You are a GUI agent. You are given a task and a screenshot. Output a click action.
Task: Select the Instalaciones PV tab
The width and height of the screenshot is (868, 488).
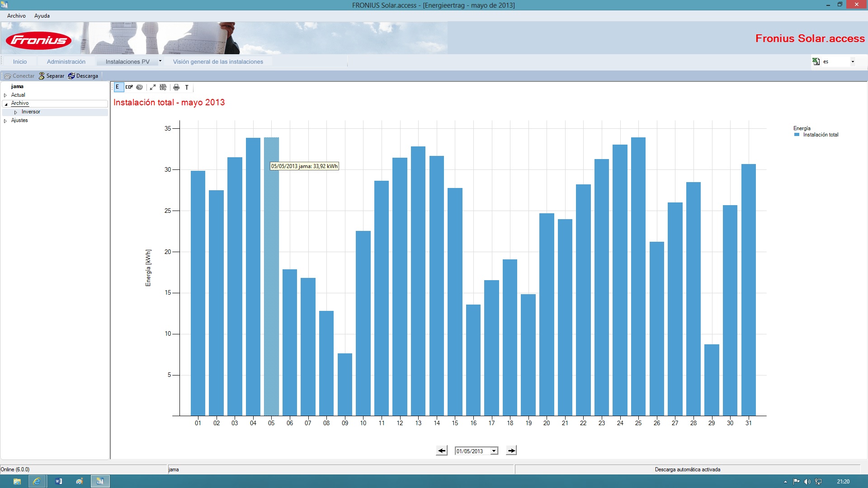[127, 61]
